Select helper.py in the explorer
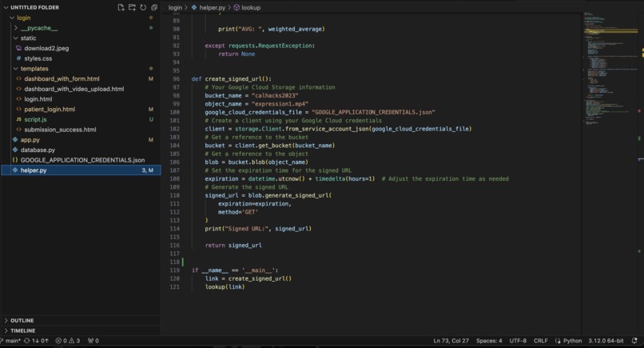 [x=81, y=170]
